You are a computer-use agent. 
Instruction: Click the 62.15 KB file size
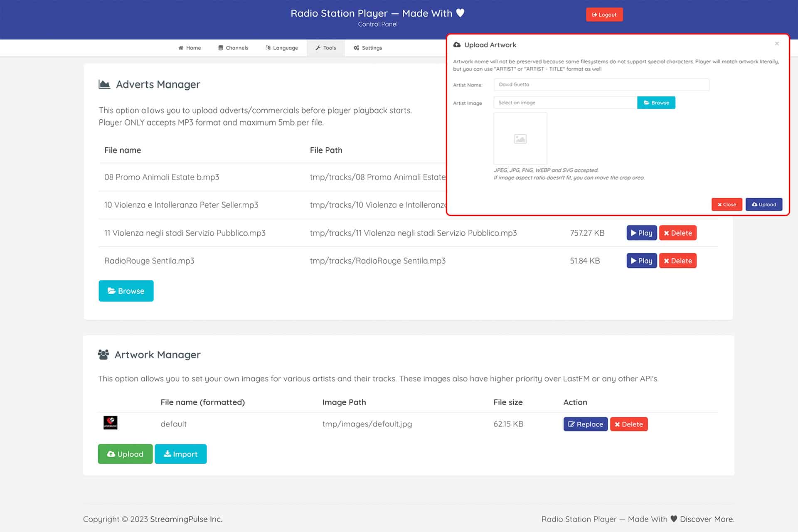coord(508,424)
